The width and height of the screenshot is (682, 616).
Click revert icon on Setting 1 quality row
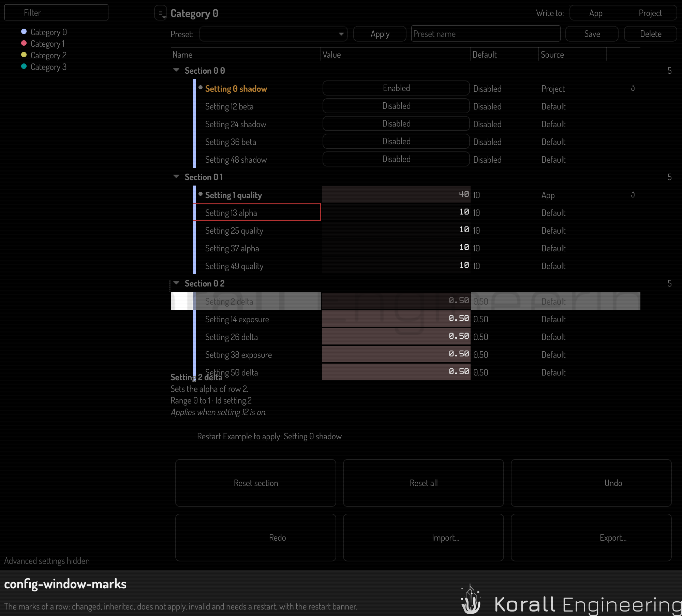point(633,195)
